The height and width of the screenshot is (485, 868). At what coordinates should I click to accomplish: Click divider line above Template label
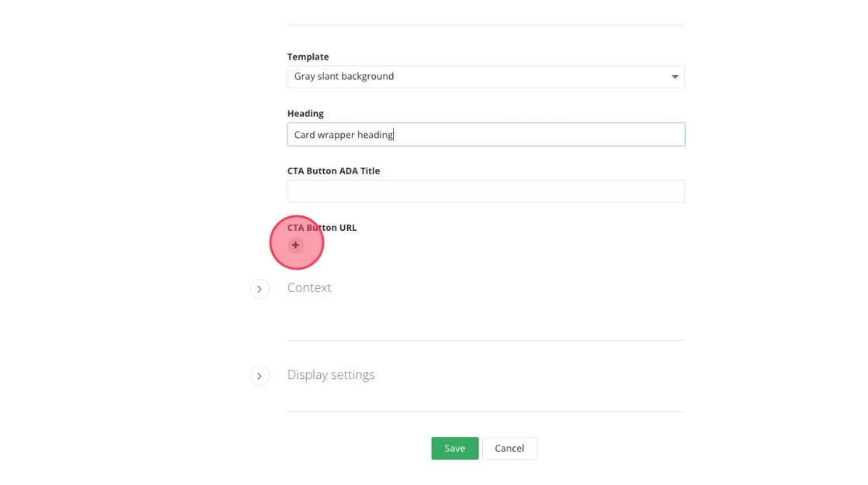[x=486, y=25]
